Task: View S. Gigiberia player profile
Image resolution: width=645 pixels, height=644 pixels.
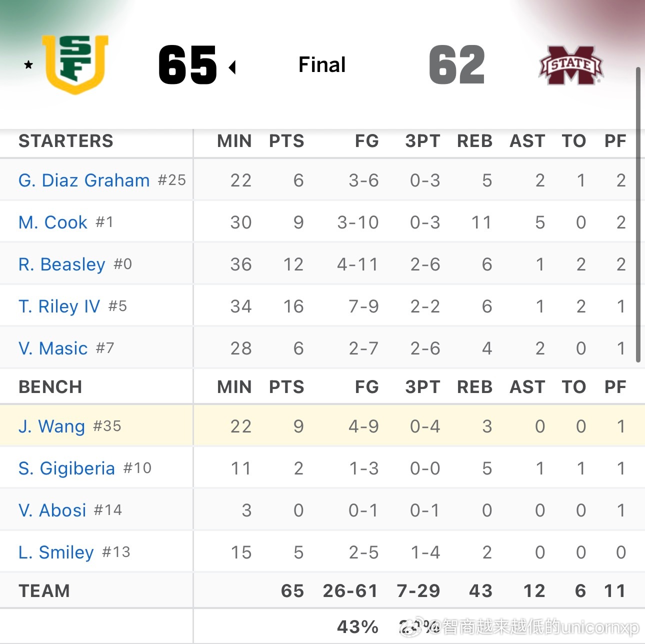Action: pos(67,468)
